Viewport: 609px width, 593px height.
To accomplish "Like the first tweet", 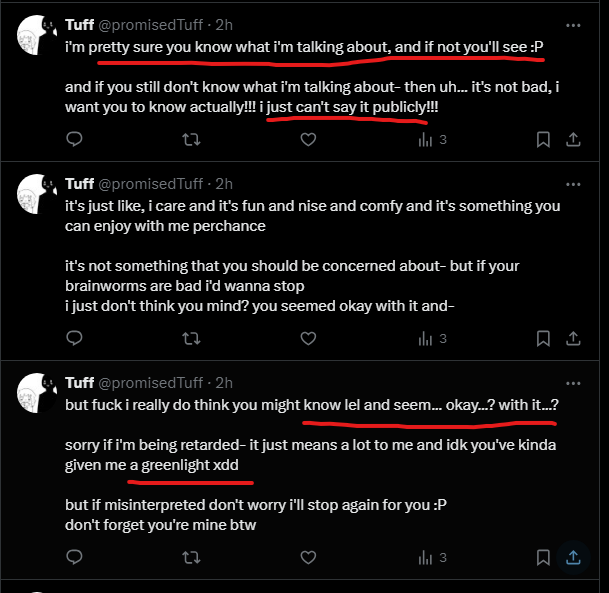I will click(x=309, y=140).
